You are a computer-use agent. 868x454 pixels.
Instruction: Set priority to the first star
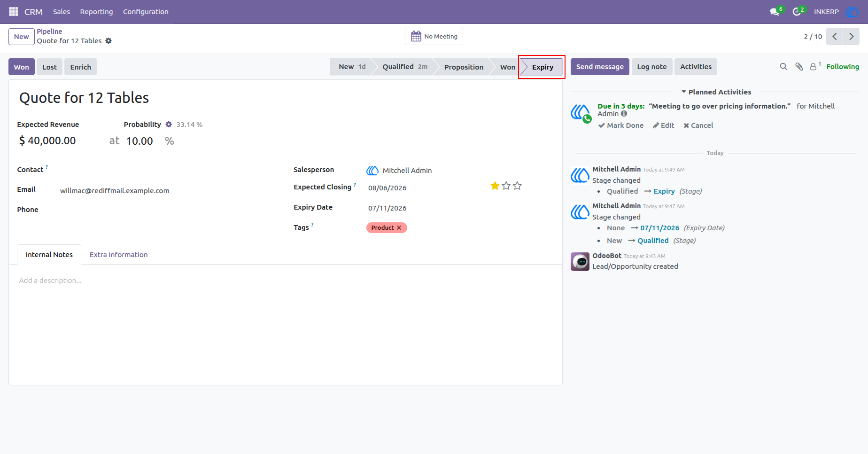(495, 186)
